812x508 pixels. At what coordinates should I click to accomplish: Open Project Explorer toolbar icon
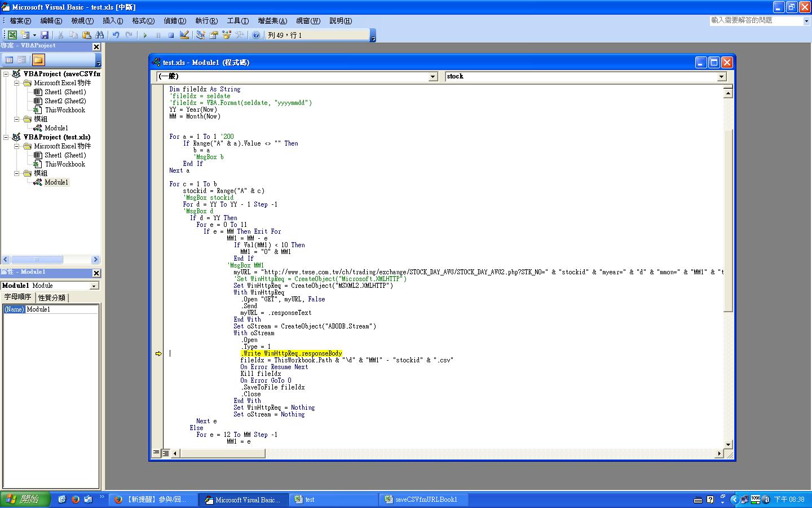coord(200,35)
